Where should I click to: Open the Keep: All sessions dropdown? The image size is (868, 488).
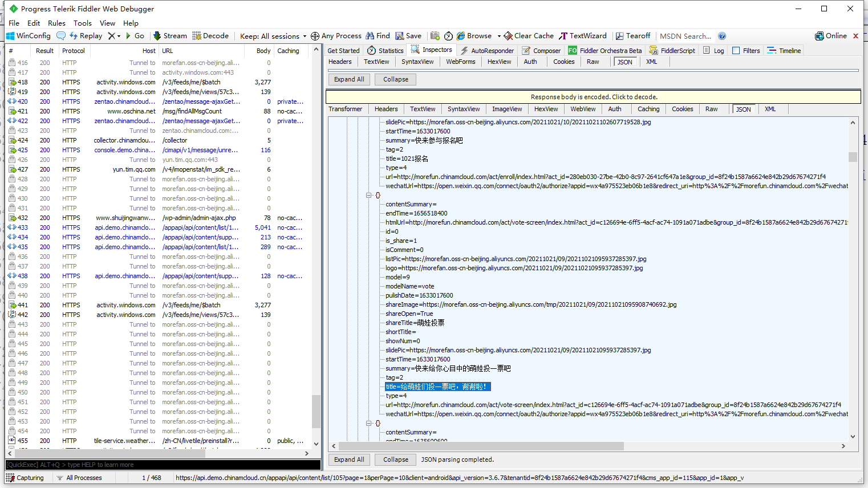point(273,36)
